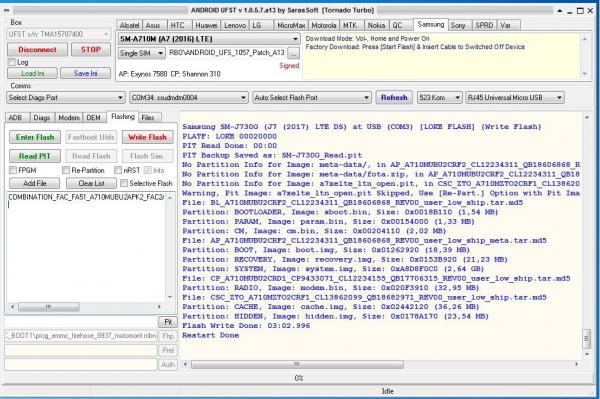
Task: Open the COM34 ssudmdm0004 port dropdown
Action: tap(189, 98)
